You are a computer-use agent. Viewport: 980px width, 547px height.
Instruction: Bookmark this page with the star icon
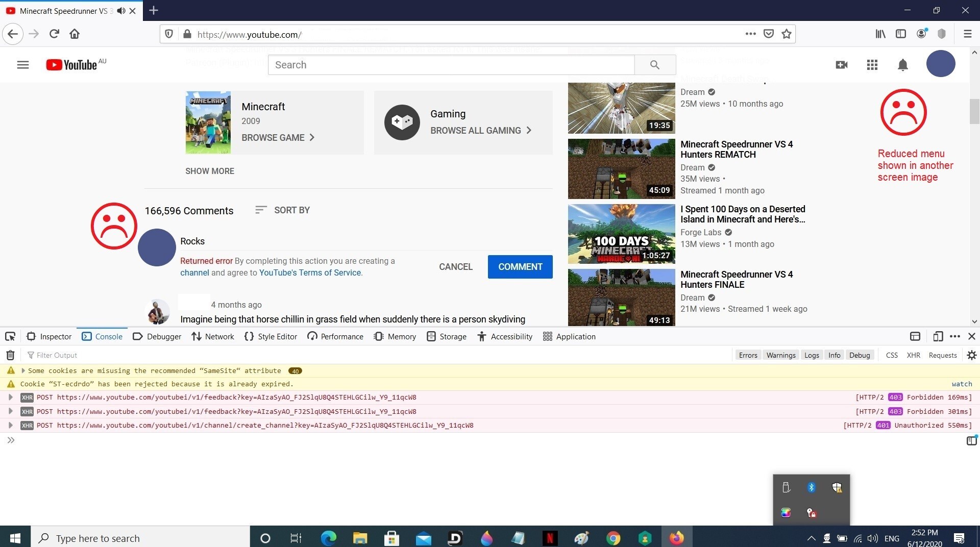point(787,34)
